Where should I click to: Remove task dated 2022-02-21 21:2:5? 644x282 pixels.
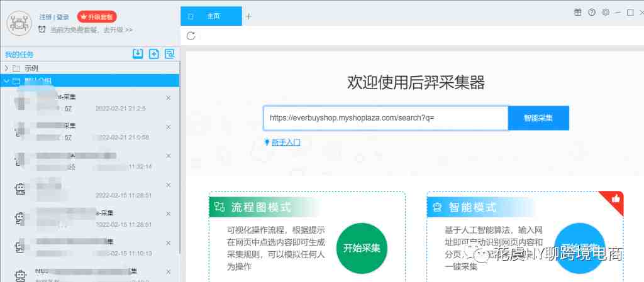pos(168,98)
